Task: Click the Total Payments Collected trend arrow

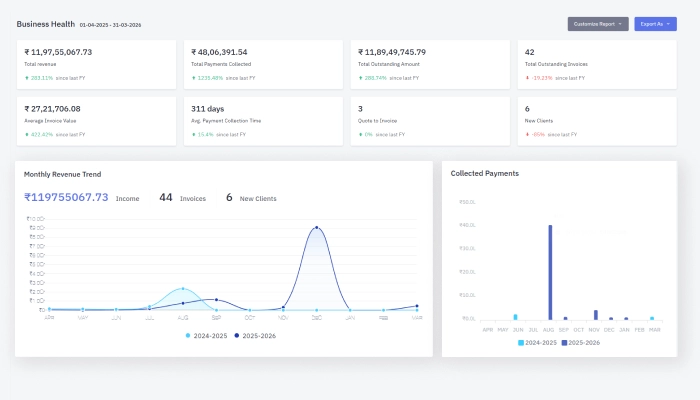Action: [x=193, y=77]
